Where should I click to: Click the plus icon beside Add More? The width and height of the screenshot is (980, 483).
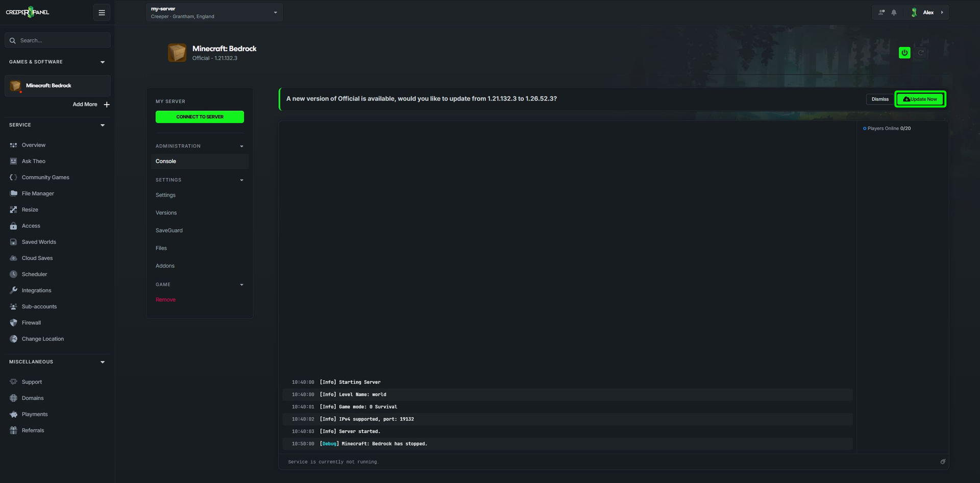pyautogui.click(x=107, y=105)
